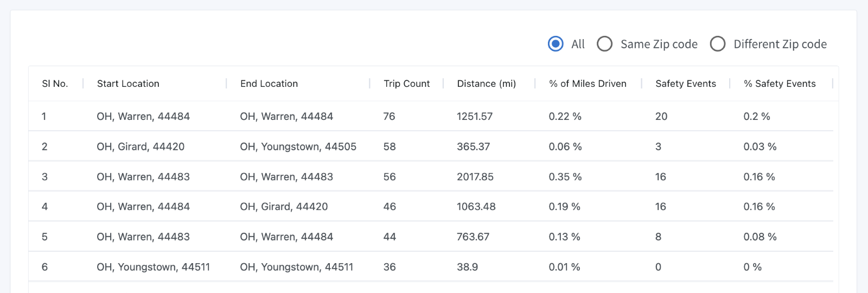Click start location OH, Girard, 44420
Viewport: 868px width, 293px height.
(x=141, y=146)
